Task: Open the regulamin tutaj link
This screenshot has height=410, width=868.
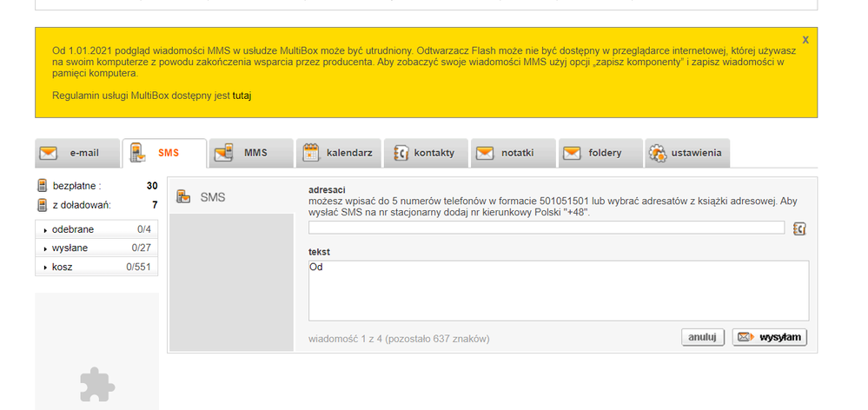Action: [x=242, y=96]
